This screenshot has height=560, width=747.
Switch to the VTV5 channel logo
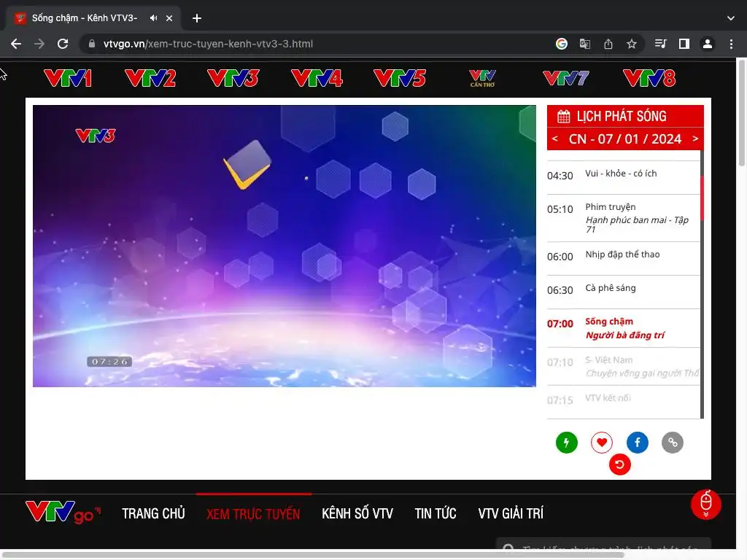point(400,78)
